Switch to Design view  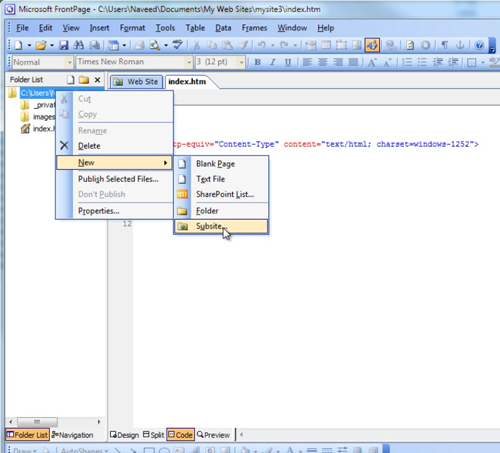click(124, 435)
